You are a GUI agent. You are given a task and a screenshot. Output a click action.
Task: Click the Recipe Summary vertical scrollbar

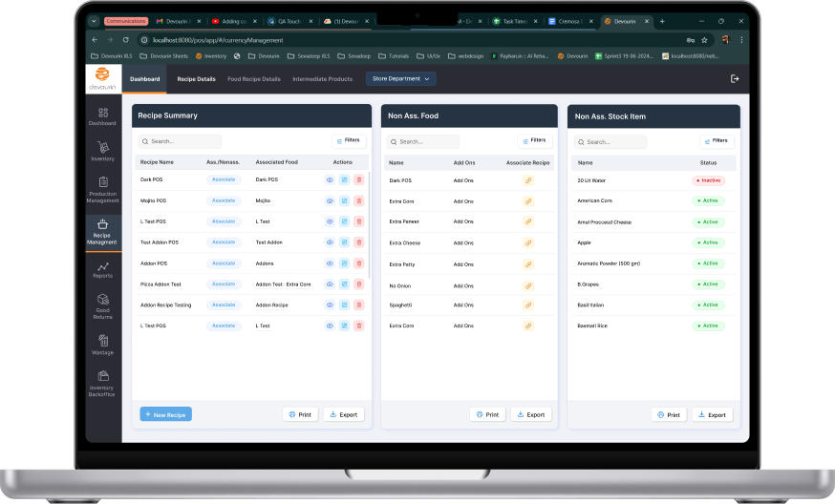click(369, 223)
